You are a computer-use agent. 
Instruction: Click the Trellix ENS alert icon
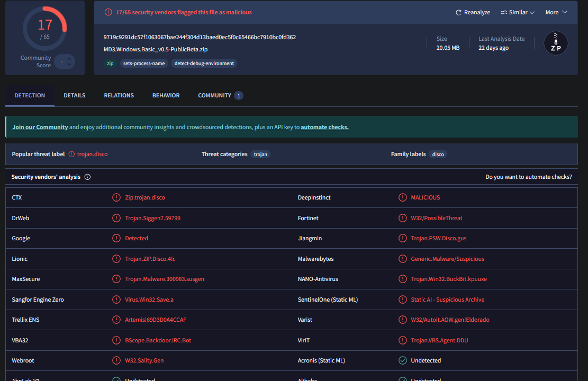[116, 320]
